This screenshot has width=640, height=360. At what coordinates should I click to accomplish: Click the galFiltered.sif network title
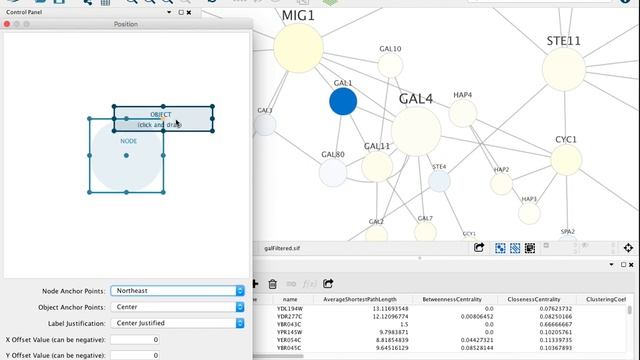click(x=282, y=248)
